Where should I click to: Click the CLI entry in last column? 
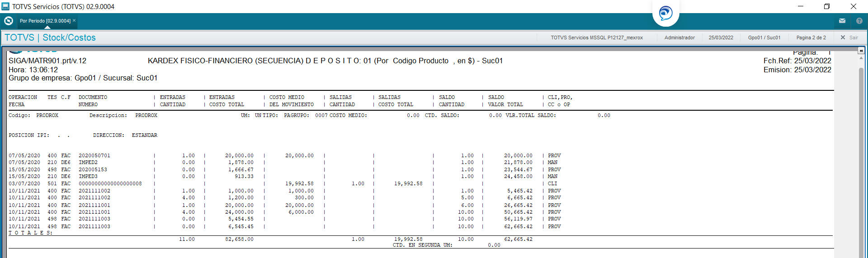point(552,183)
